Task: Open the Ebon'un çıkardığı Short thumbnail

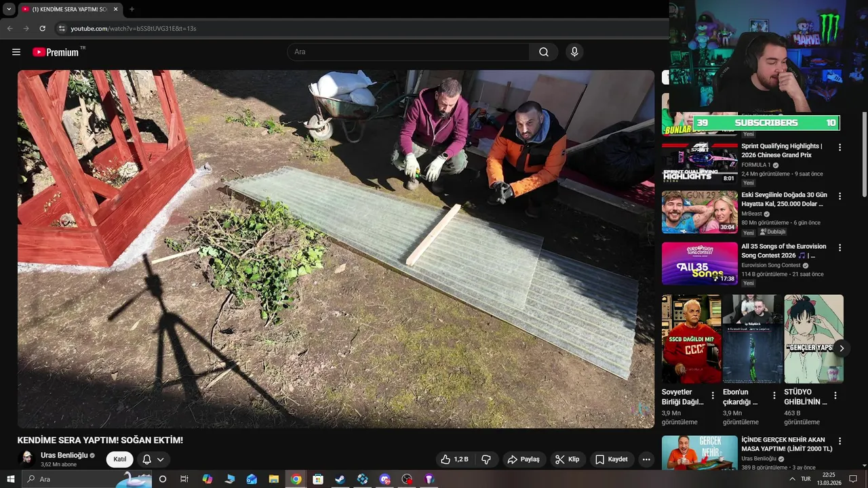Action: coord(753,339)
